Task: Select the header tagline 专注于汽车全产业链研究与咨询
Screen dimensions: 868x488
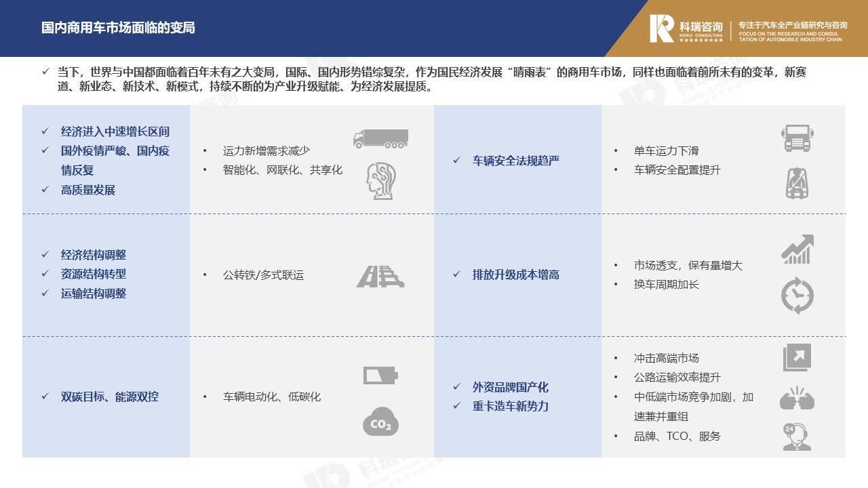Action: [x=793, y=25]
